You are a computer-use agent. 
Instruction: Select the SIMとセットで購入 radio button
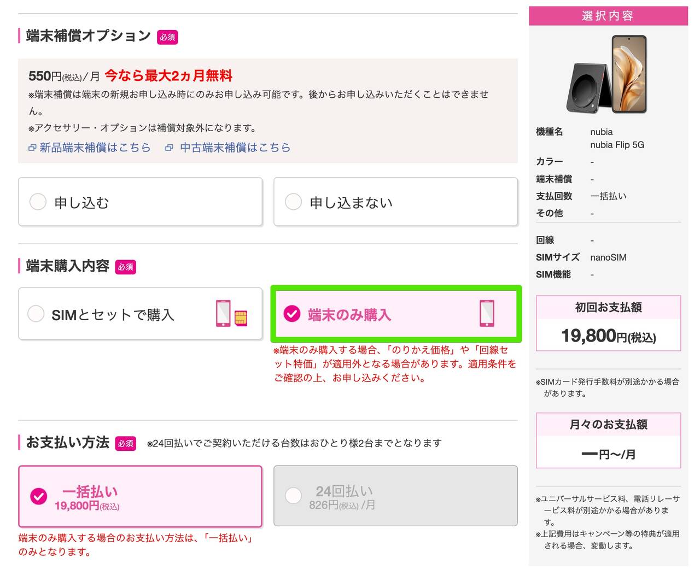(x=36, y=314)
